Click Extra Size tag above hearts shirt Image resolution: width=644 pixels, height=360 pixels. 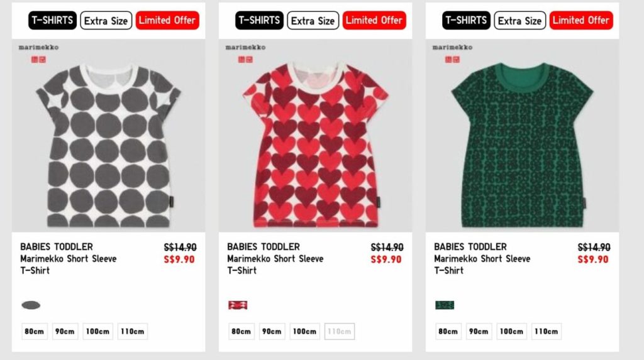pos(313,21)
